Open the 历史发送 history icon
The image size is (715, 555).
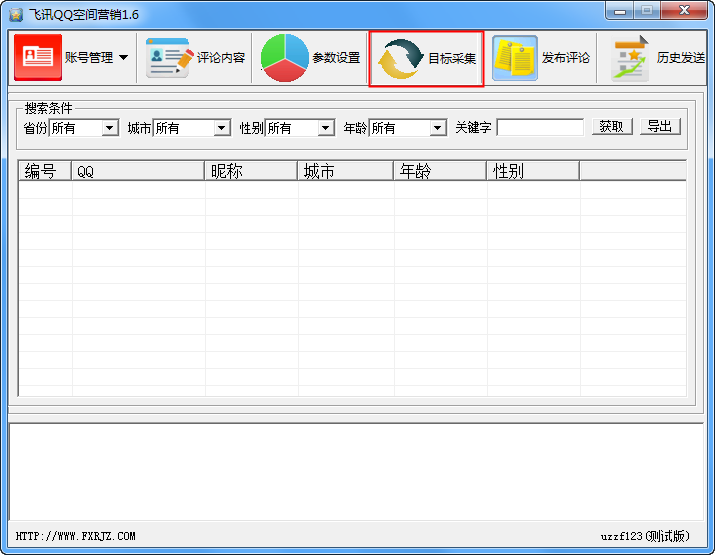pos(630,58)
